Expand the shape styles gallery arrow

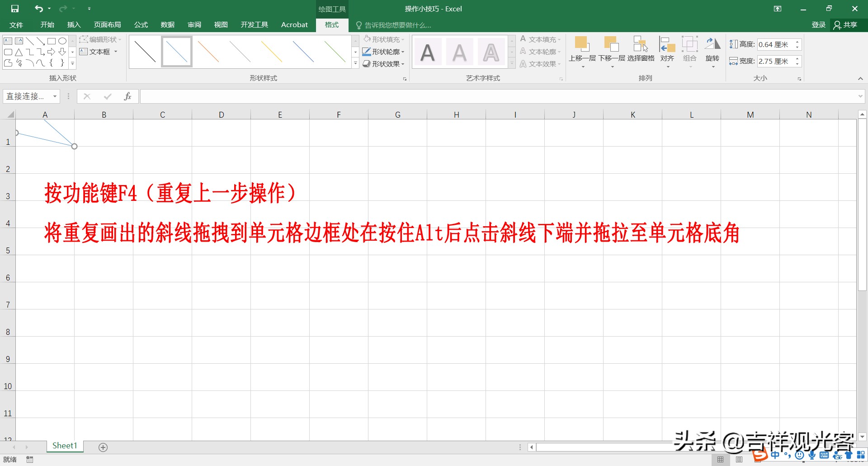tap(355, 64)
